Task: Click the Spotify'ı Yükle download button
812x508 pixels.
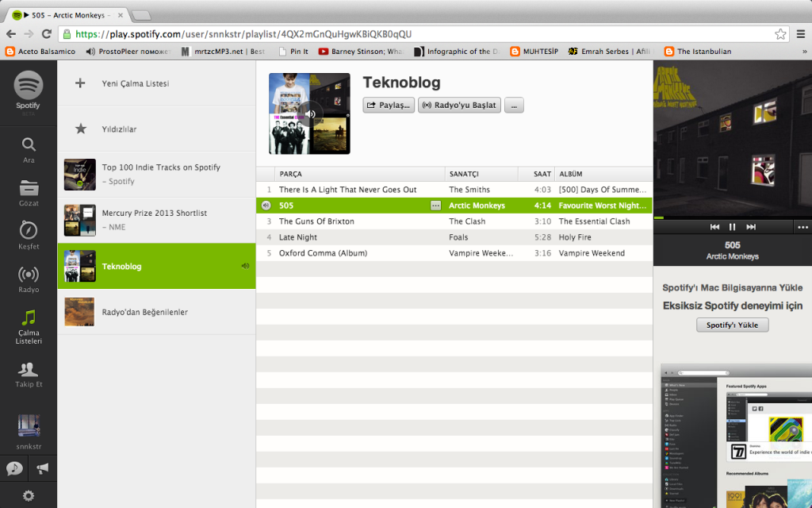Action: [731, 325]
